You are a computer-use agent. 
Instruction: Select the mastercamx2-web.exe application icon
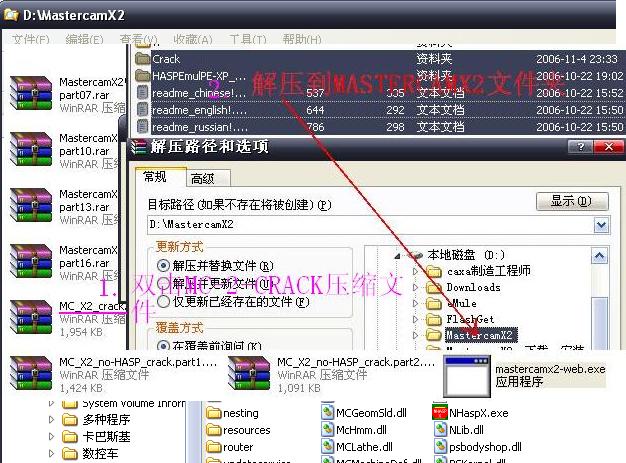click(x=467, y=376)
